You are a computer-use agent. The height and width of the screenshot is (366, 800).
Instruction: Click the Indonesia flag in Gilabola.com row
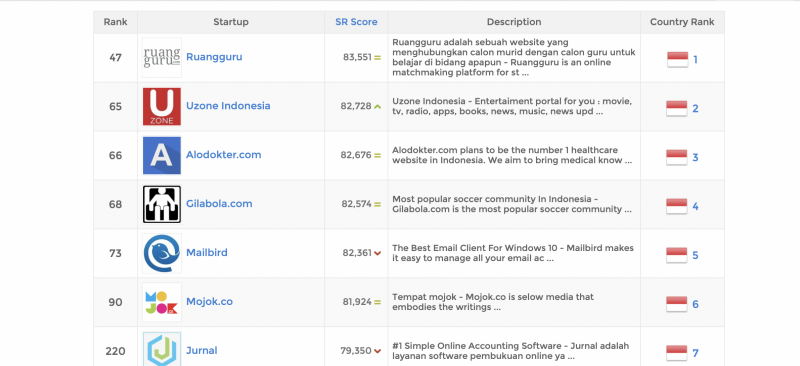pyautogui.click(x=677, y=207)
